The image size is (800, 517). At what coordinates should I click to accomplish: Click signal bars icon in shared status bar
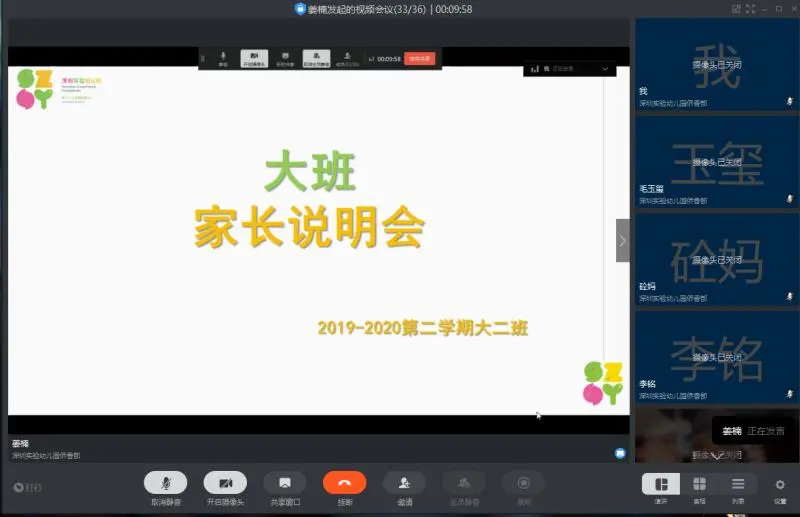535,69
